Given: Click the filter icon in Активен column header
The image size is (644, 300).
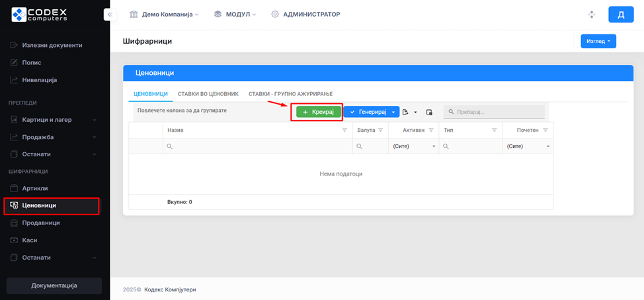Looking at the screenshot, I should coord(431,130).
